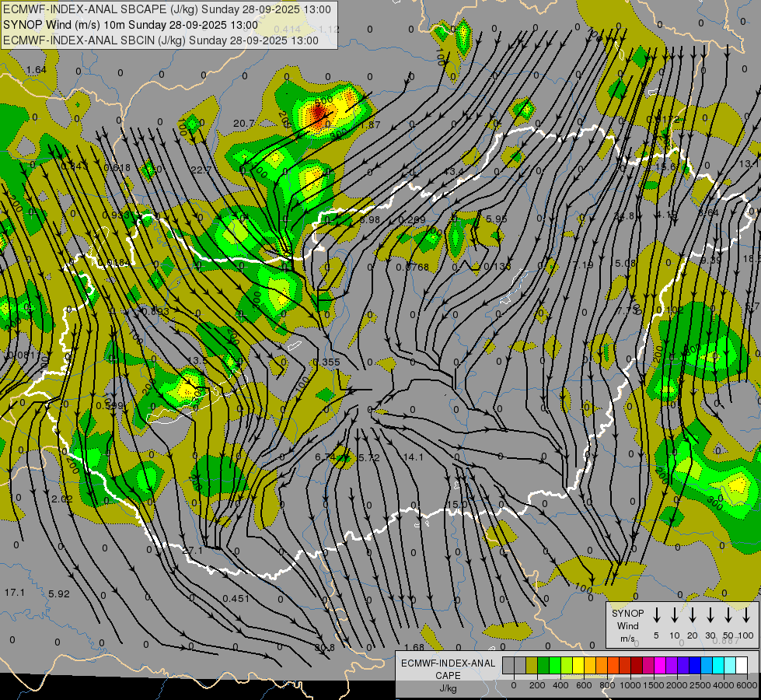Click the 1.87 value near red CAPE maximum
This screenshot has width=761, height=700.
pyautogui.click(x=370, y=125)
